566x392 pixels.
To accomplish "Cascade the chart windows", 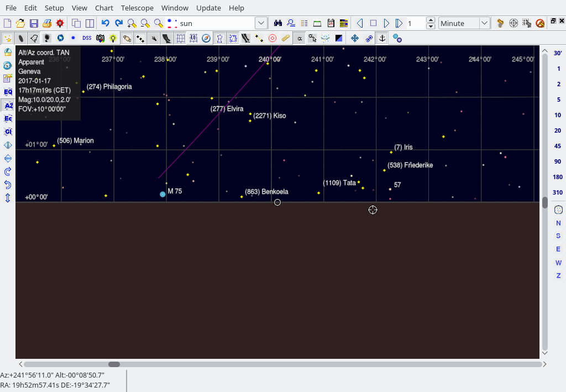I will pos(76,23).
